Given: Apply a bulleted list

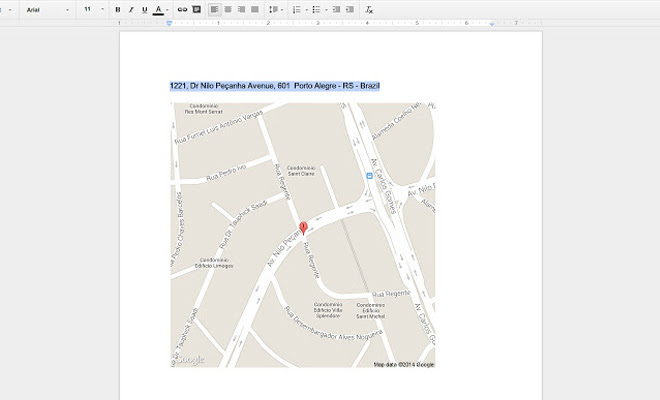Looking at the screenshot, I should coord(317,9).
